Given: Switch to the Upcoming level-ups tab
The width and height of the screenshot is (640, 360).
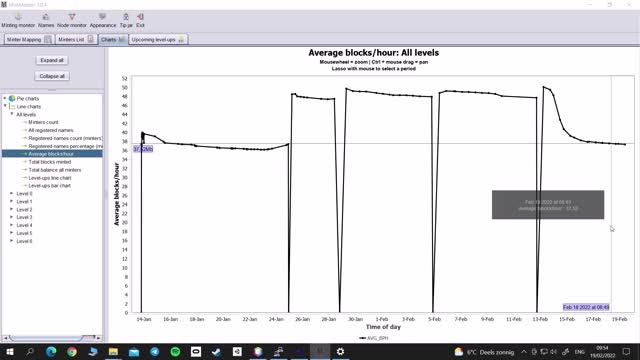Looking at the screenshot, I should click(158, 40).
